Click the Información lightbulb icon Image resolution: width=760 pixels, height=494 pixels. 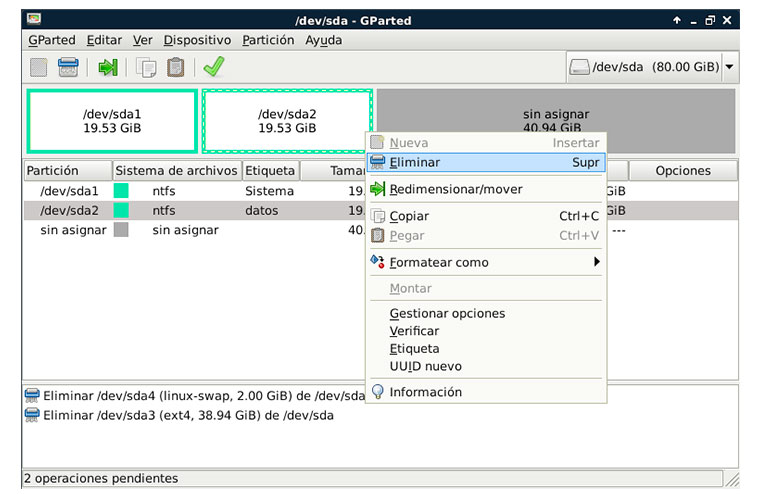pyautogui.click(x=378, y=391)
